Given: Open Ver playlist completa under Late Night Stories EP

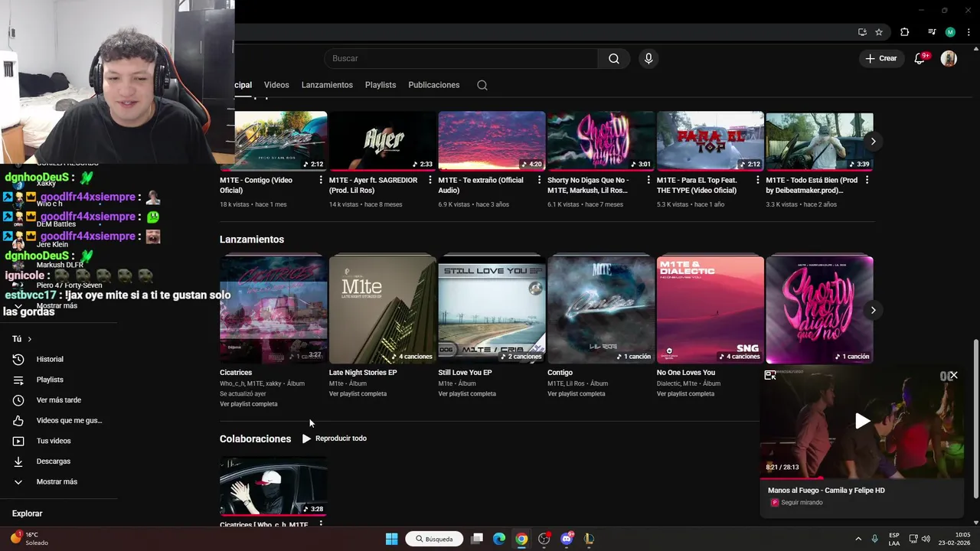Looking at the screenshot, I should [358, 394].
